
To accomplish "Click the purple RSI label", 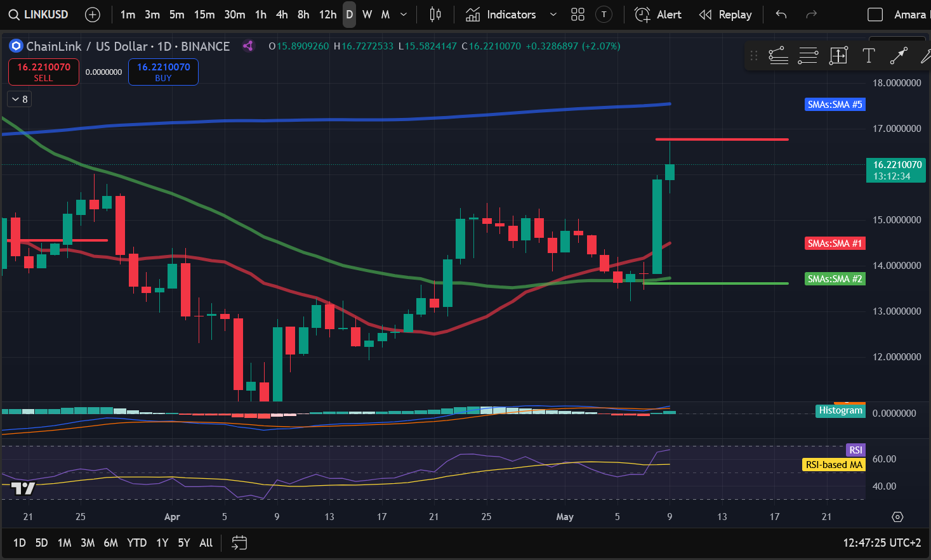I will 855,450.
